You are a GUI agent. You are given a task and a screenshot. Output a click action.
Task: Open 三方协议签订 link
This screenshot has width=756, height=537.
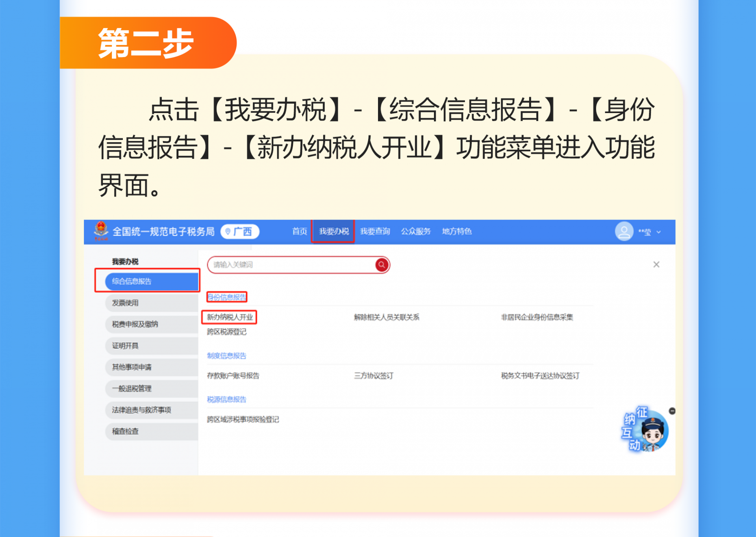pos(373,375)
